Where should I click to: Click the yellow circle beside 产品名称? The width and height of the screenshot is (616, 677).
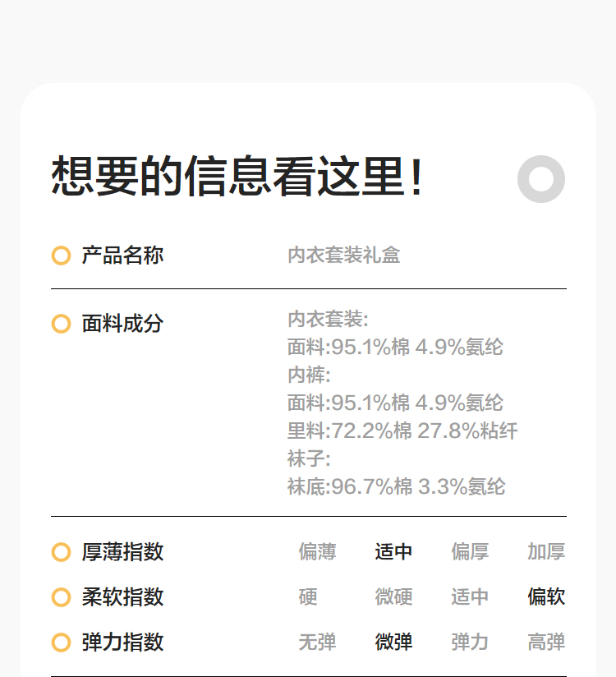(61, 256)
